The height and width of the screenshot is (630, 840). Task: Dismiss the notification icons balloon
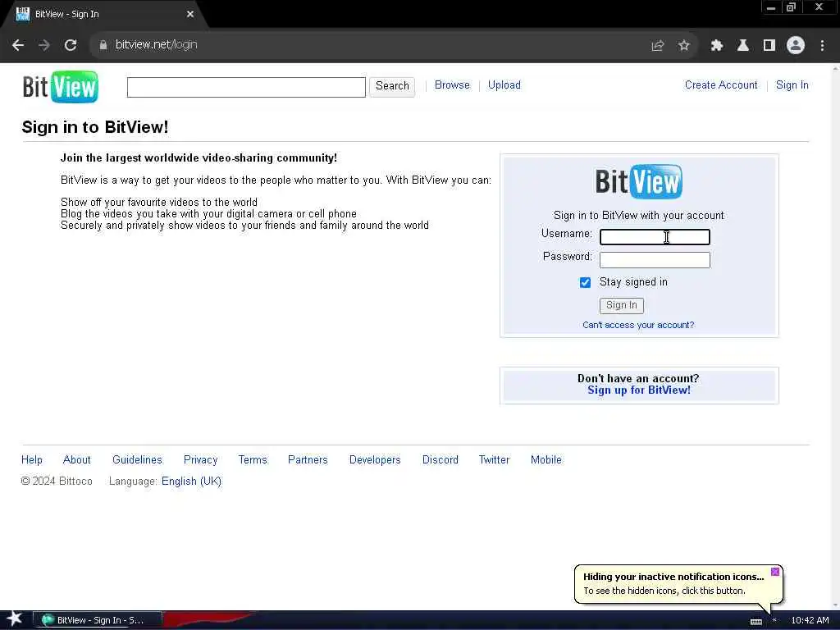[x=774, y=572]
